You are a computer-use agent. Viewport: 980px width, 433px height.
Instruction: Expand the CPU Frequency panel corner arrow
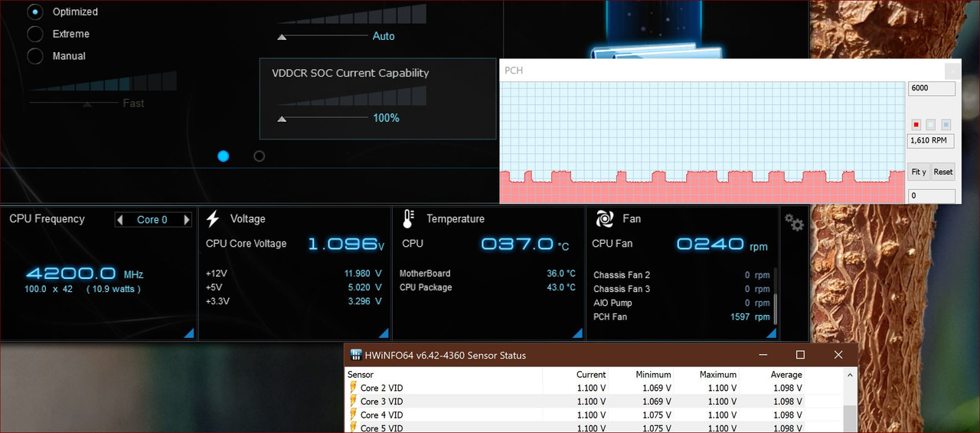coord(188,333)
